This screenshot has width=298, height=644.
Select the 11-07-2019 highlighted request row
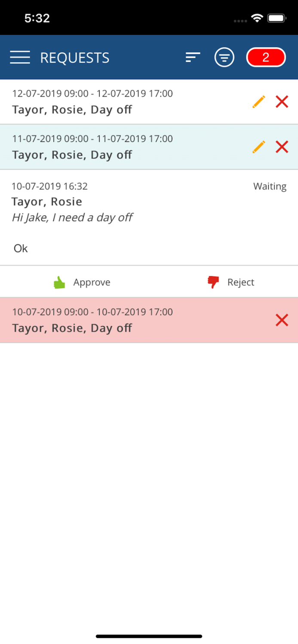pyautogui.click(x=108, y=146)
